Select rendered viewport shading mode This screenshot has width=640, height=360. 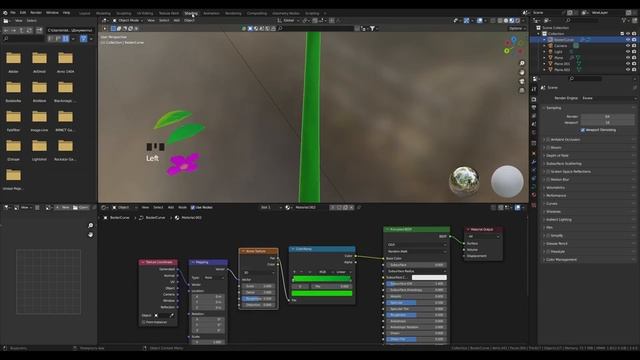pos(518,20)
